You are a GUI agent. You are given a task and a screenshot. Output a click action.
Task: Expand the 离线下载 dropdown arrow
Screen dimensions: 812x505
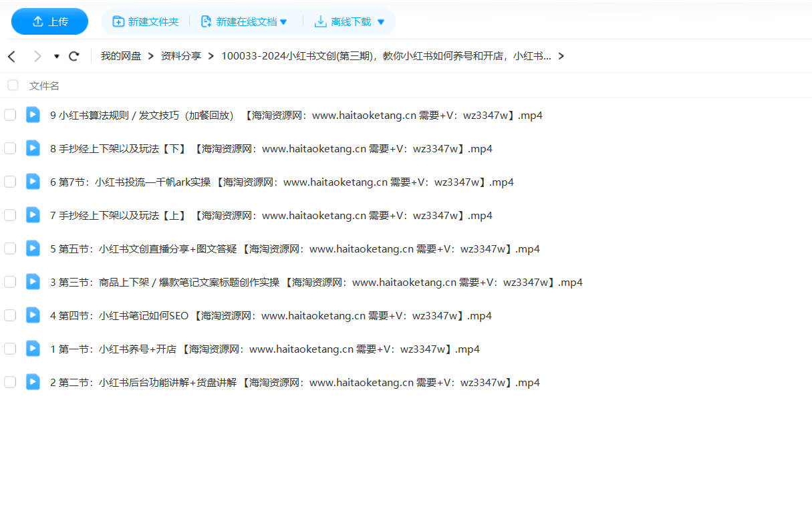pos(381,22)
